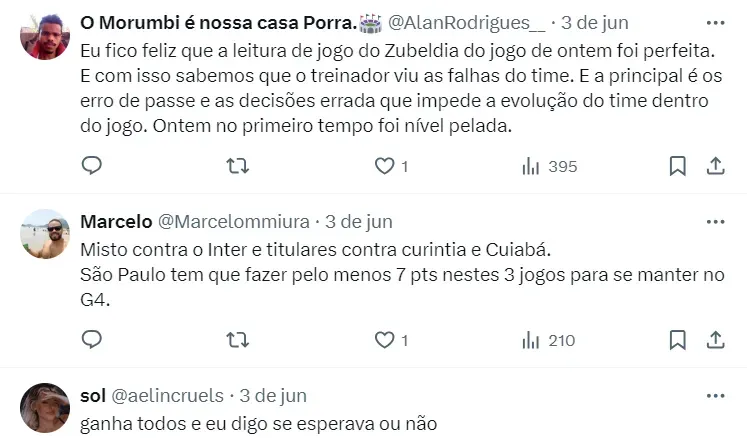Reply to AlanRodrigues__ tweet about Zubeldia

pos(92,166)
